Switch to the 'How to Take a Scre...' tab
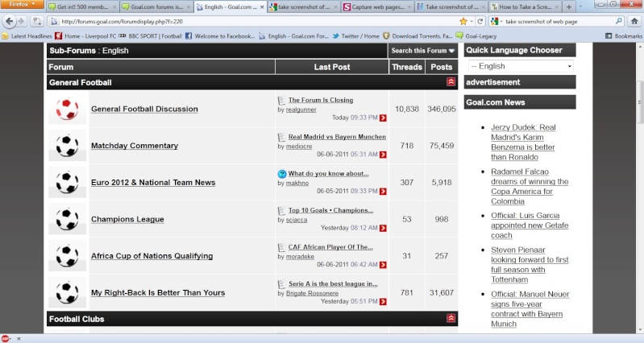This screenshot has height=343, width=644. pyautogui.click(x=525, y=7)
